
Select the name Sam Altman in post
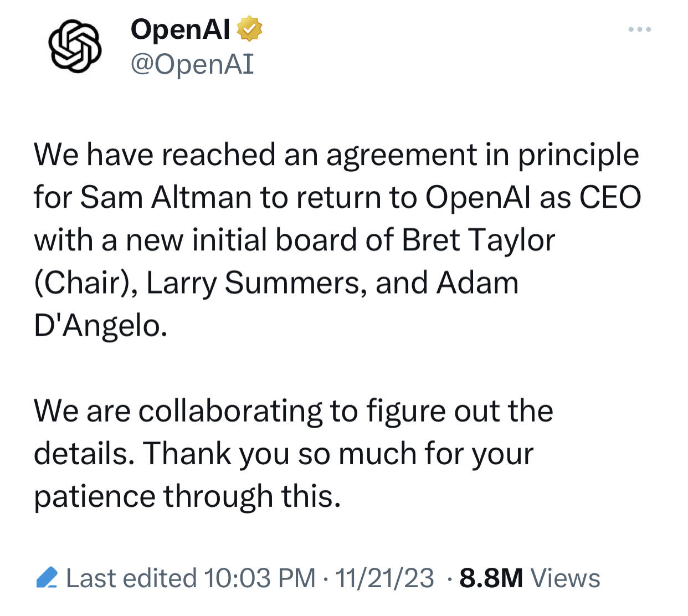click(x=166, y=197)
